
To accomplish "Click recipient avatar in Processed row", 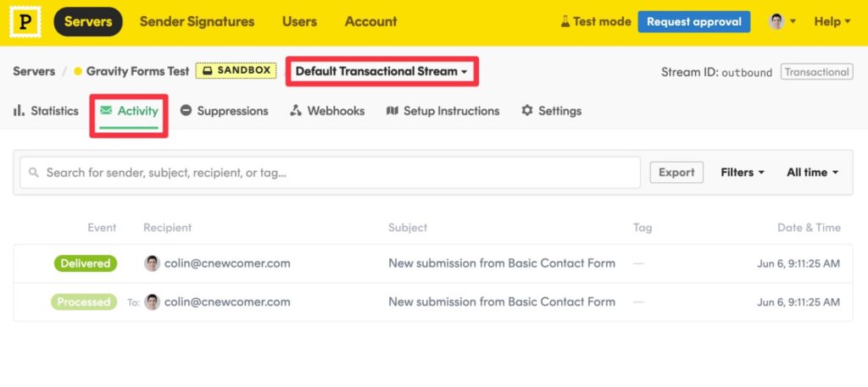I will [153, 301].
